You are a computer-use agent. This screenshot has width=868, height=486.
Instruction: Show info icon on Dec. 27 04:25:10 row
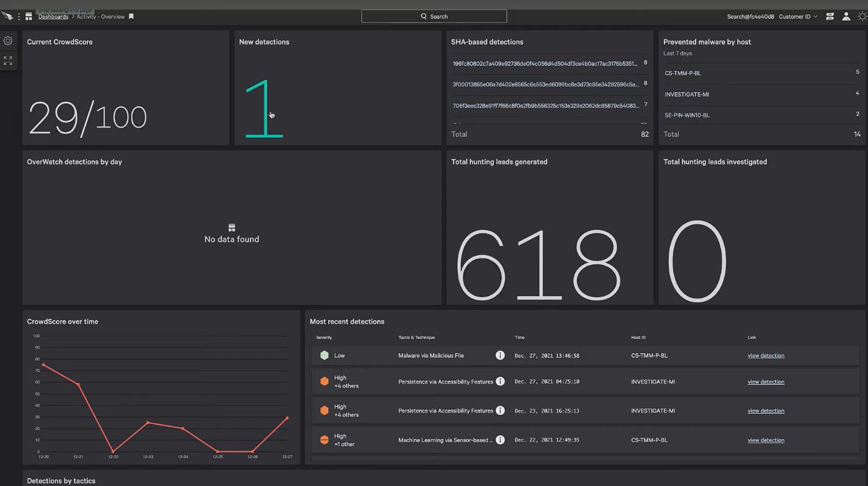coord(500,382)
